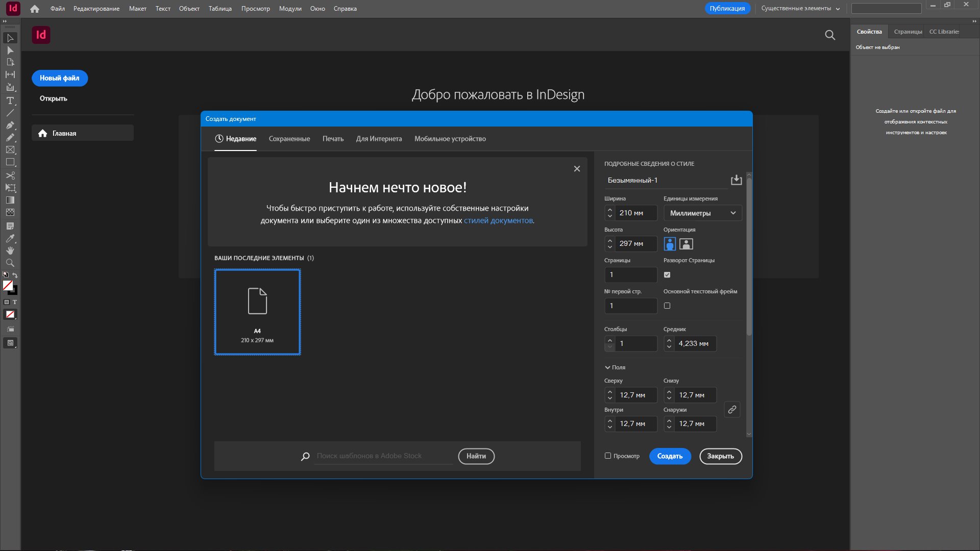This screenshot has width=980, height=551.
Task: Select the Rectangle Frame tool
Action: [10, 150]
